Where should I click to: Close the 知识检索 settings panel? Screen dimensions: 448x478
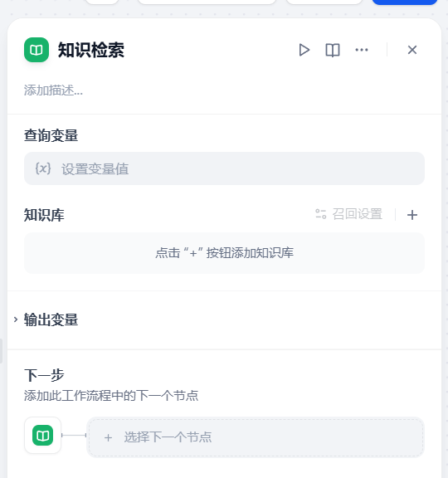click(x=412, y=50)
